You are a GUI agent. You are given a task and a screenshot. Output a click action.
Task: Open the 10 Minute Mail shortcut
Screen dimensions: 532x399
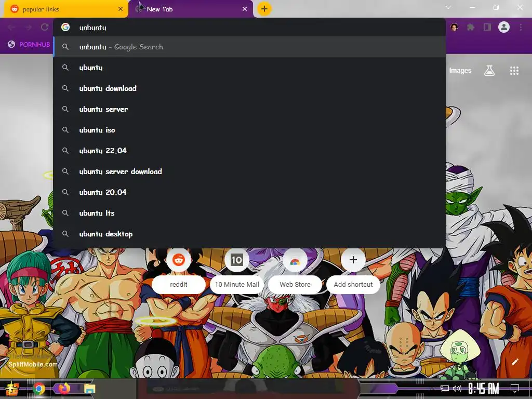237,271
